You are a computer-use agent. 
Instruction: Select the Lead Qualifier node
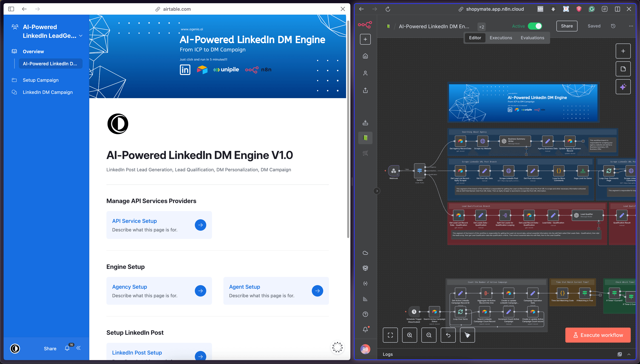(587, 215)
